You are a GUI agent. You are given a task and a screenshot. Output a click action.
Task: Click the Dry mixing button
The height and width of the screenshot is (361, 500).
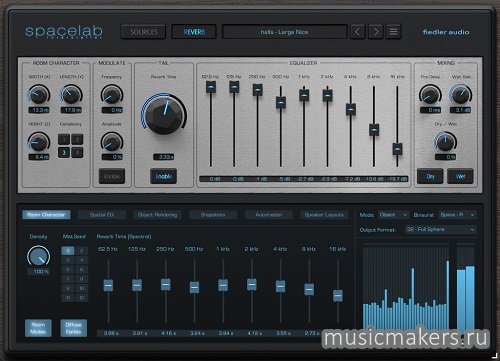pyautogui.click(x=430, y=176)
